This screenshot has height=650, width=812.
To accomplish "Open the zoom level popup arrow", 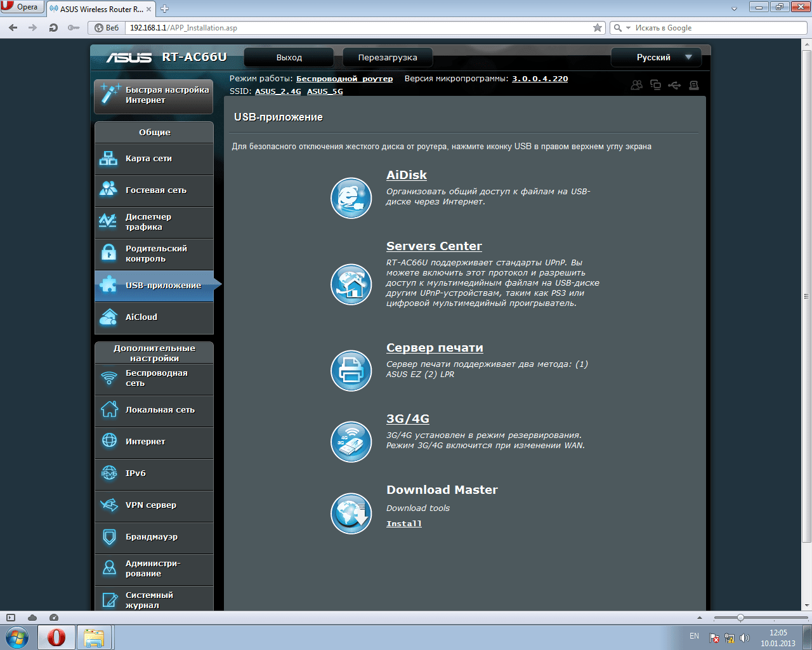I will tap(700, 618).
